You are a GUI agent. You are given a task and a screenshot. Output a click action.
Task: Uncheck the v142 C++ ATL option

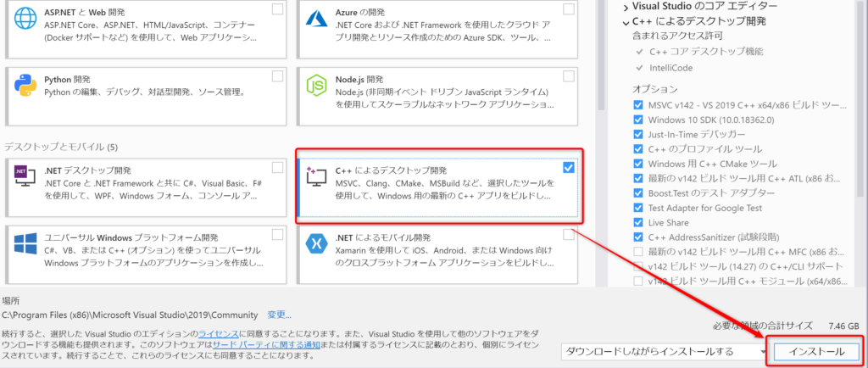(637, 178)
